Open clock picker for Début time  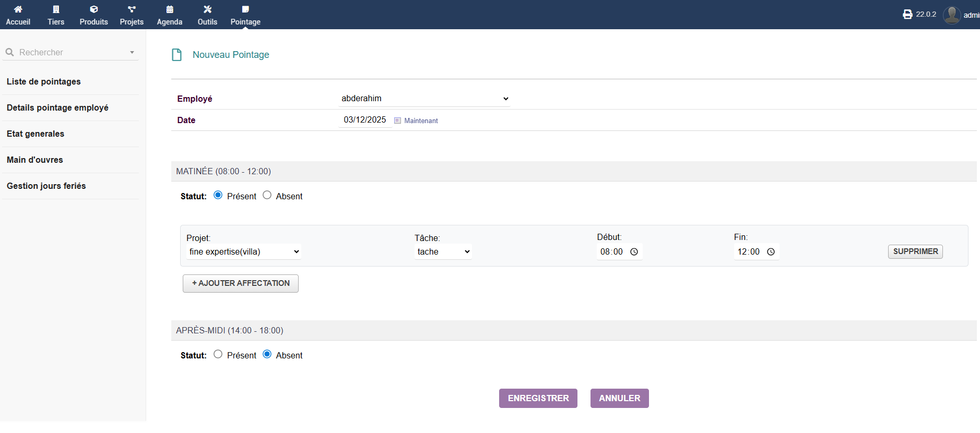pyautogui.click(x=634, y=252)
